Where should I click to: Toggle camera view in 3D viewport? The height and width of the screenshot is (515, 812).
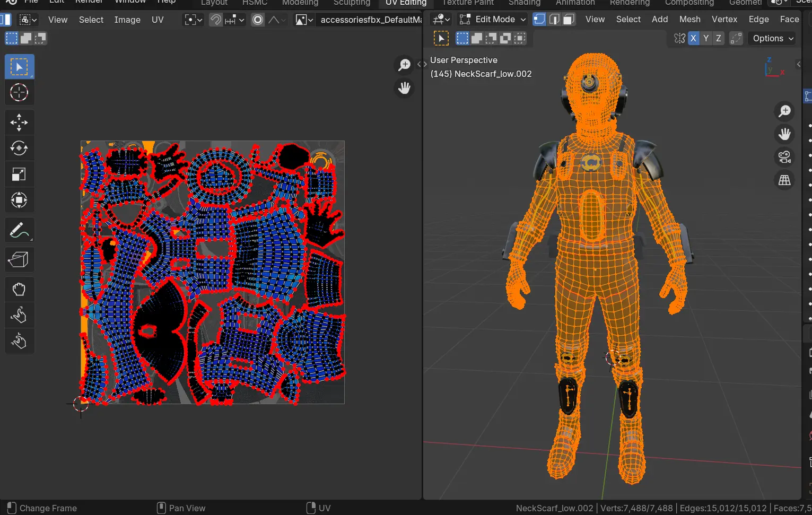[x=784, y=157]
